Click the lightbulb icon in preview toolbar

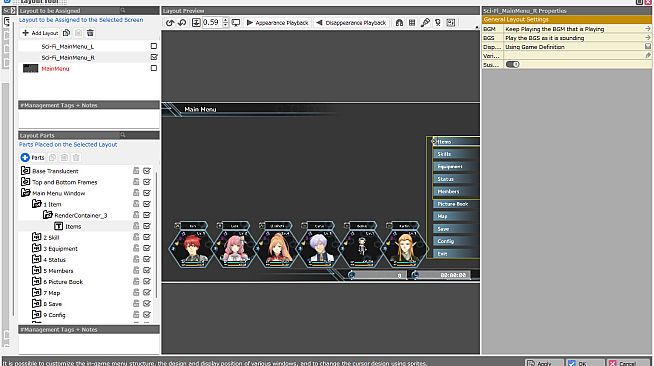(x=438, y=23)
